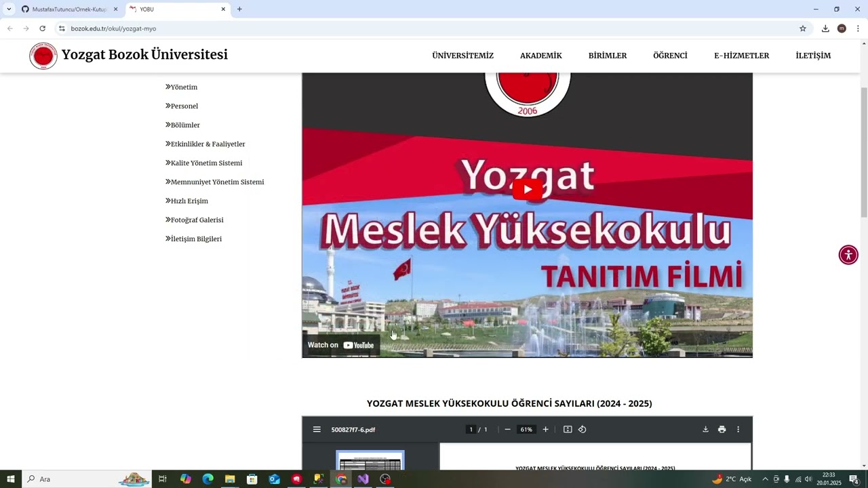Open Copilot from the taskbar
868x488 pixels.
pyautogui.click(x=185, y=479)
